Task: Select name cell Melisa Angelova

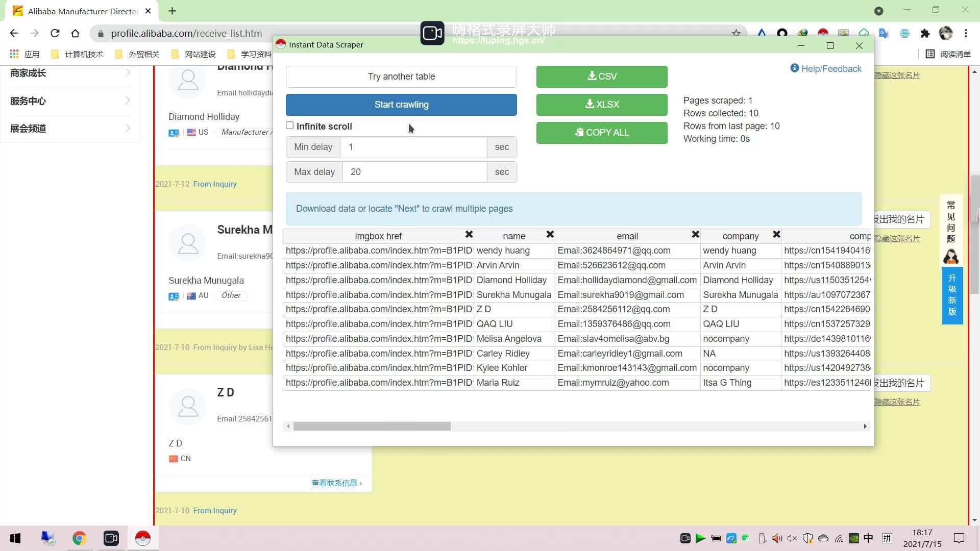Action: (x=514, y=339)
